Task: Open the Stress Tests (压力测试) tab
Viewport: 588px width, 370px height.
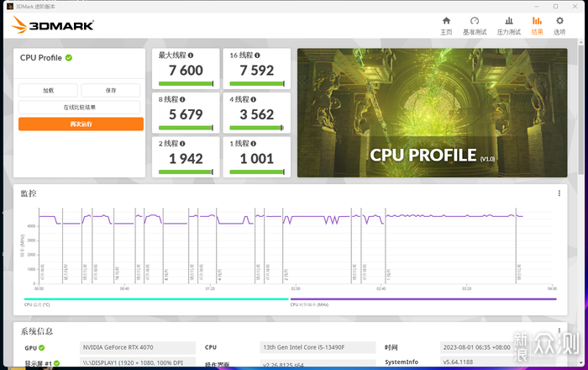Action: (x=509, y=26)
